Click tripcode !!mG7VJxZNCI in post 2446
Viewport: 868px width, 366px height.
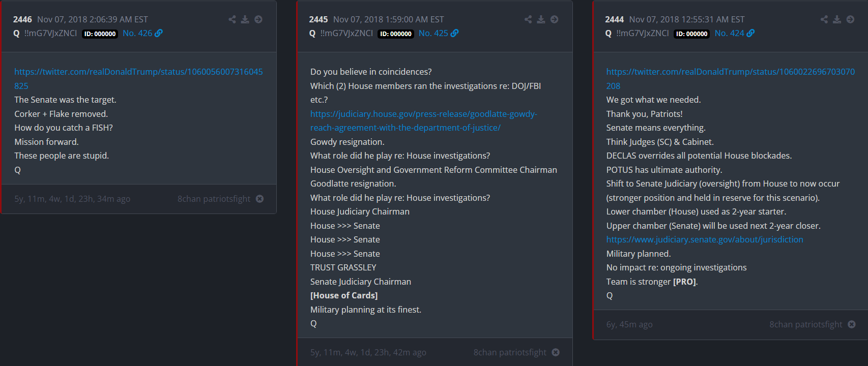50,33
